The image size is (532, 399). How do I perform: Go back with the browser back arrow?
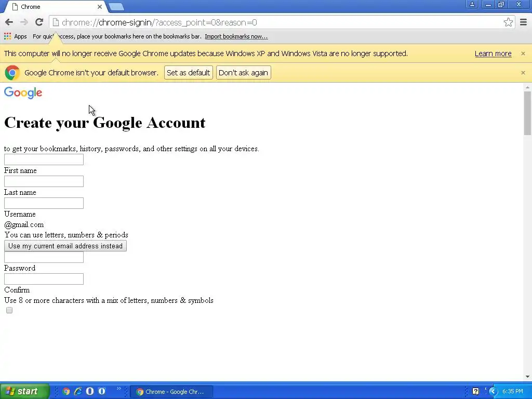pos(9,22)
